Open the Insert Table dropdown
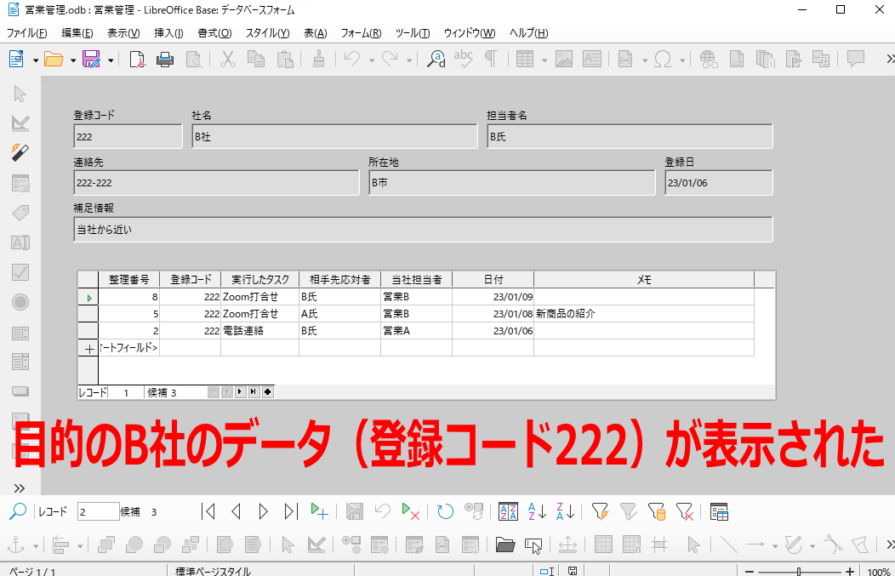The width and height of the screenshot is (895, 576). [542, 59]
